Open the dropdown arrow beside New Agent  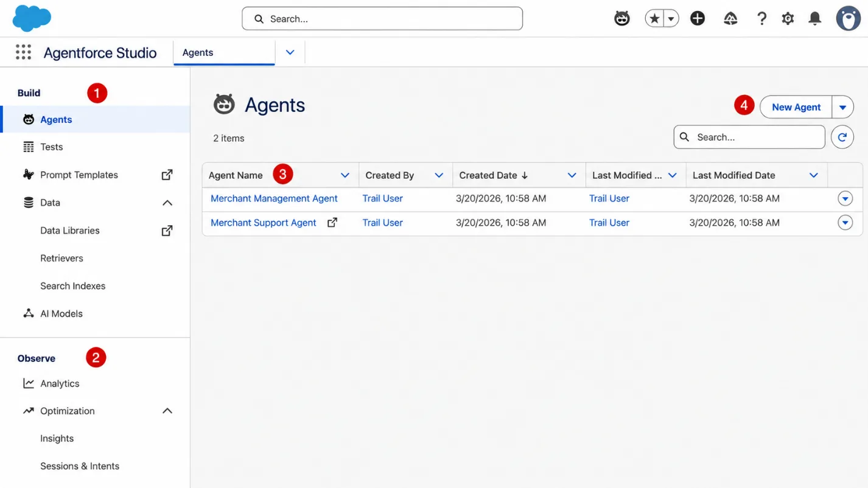coord(842,107)
